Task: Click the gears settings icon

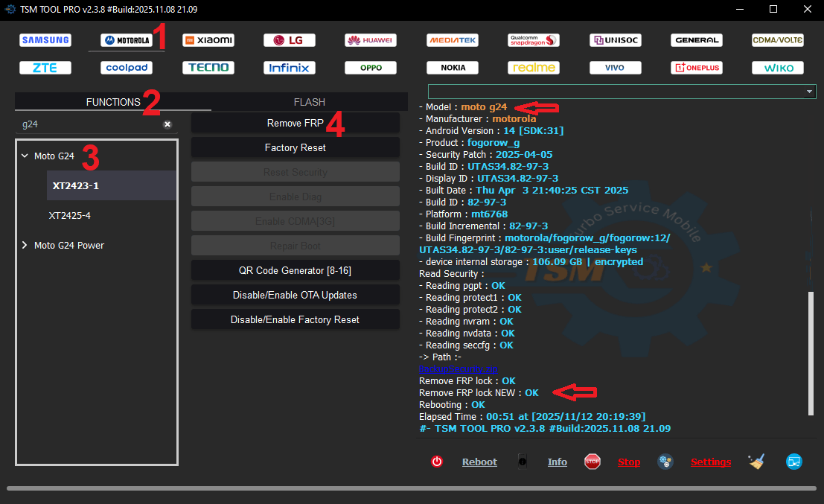Action: tap(665, 462)
